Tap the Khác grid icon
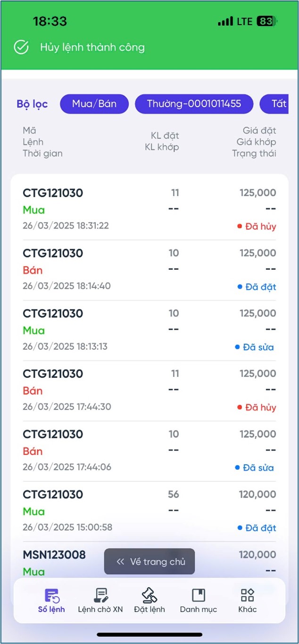This screenshot has width=299, height=644. (247, 595)
